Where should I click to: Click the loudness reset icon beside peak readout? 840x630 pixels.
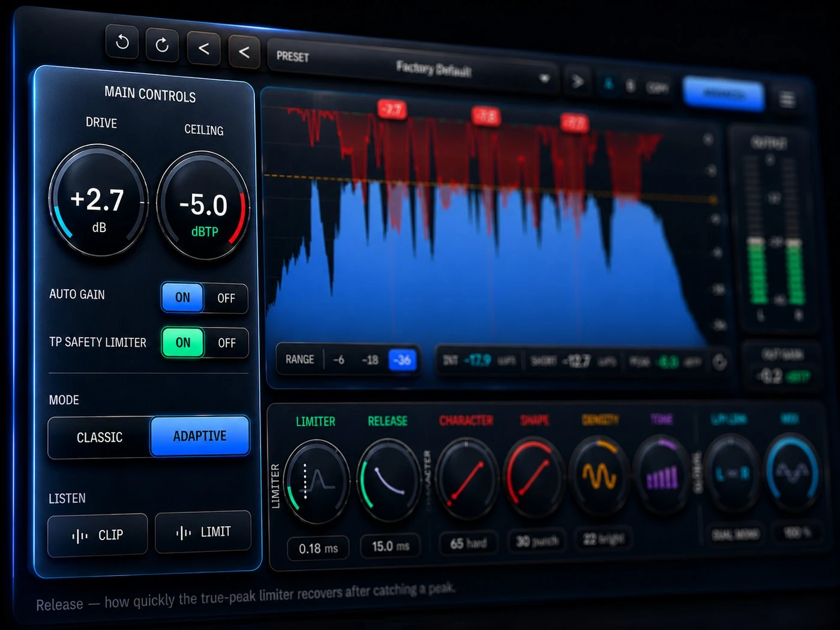pyautogui.click(x=719, y=362)
